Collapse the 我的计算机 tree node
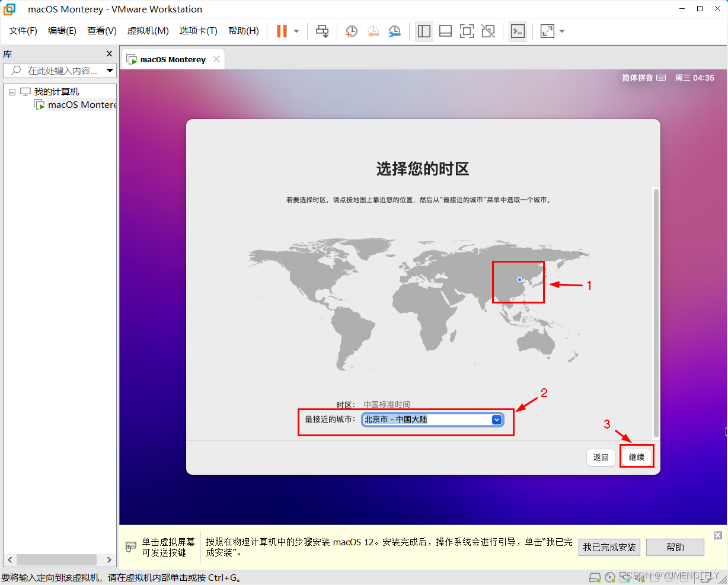This screenshot has height=585, width=728. click(x=12, y=92)
